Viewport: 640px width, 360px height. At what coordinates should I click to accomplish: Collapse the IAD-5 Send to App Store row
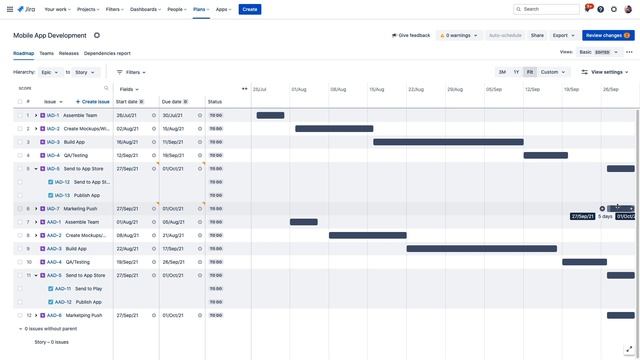(x=36, y=169)
